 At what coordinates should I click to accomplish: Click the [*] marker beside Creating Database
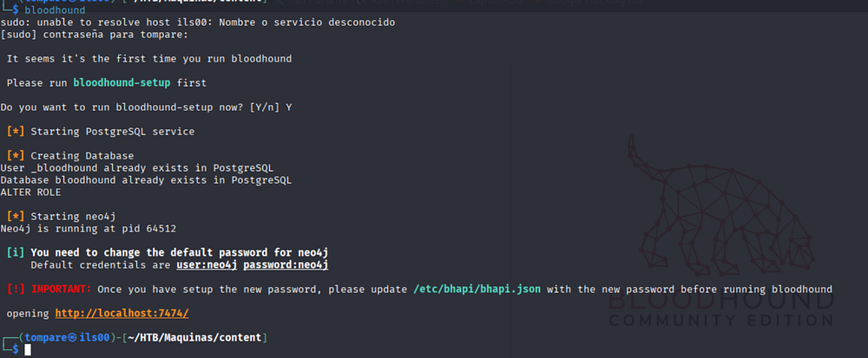point(16,156)
